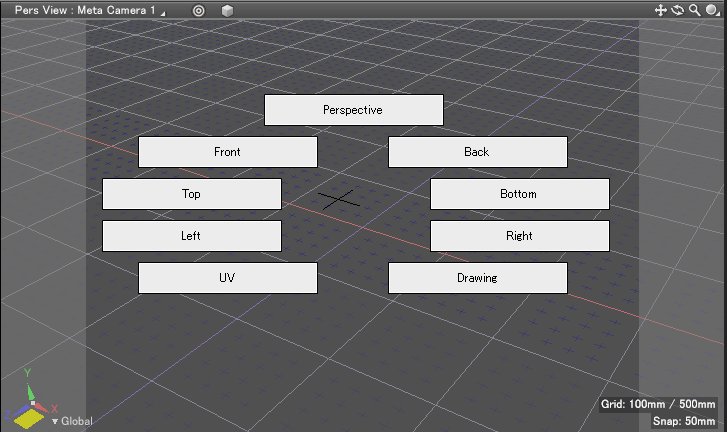Screen dimensions: 727x432
Task: Click the cube display icon in header
Action: point(227,11)
